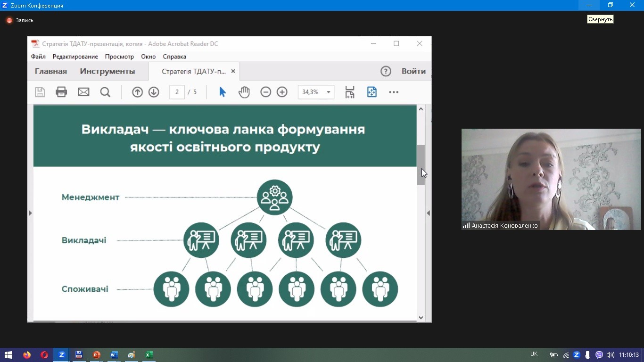Go to previous page arrow

pyautogui.click(x=137, y=92)
